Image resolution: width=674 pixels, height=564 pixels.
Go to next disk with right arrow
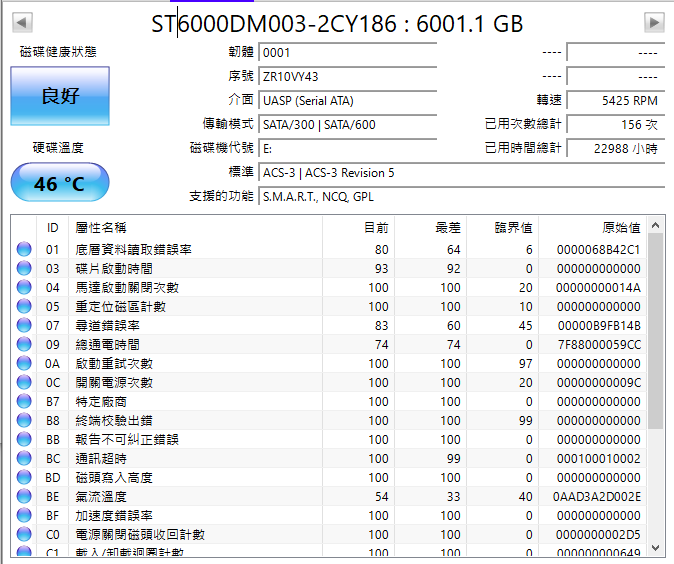(654, 22)
